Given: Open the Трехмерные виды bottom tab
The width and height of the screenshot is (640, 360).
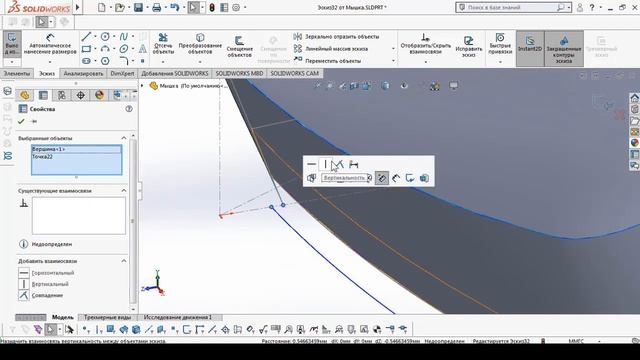Looking at the screenshot, I should point(107,317).
